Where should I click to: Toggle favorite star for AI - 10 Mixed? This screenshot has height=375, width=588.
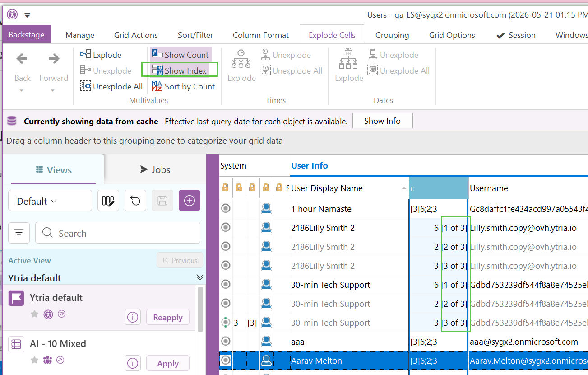coord(34,360)
